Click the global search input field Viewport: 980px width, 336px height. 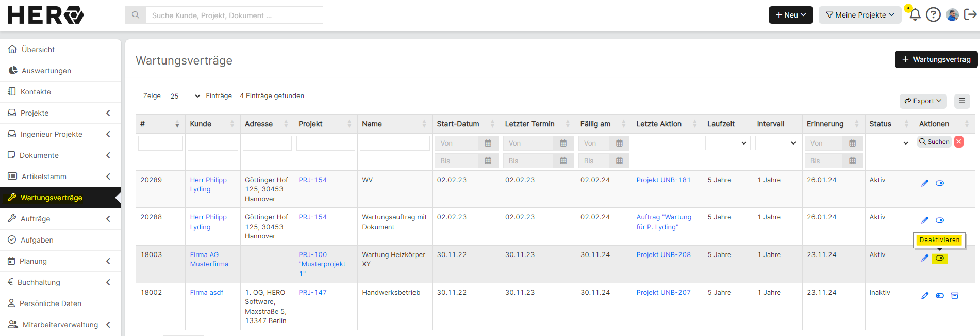click(x=235, y=15)
